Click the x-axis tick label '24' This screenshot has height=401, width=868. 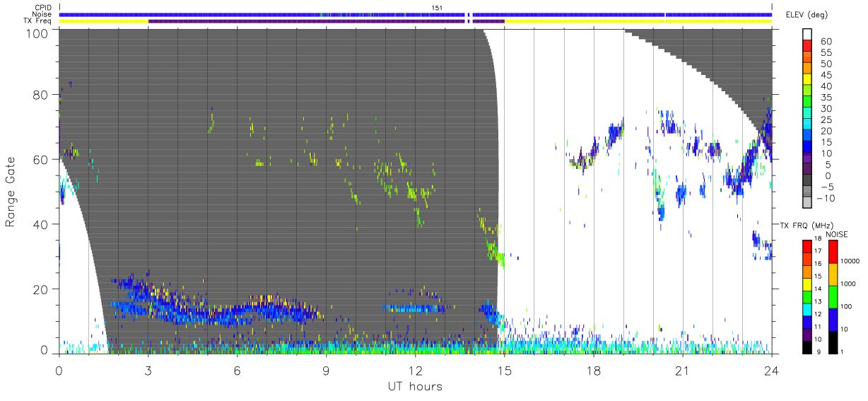[x=771, y=371]
